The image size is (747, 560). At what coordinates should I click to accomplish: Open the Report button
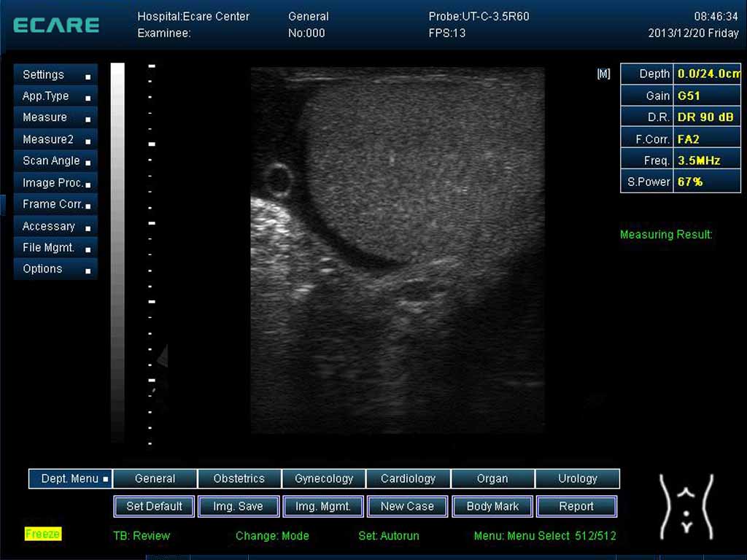point(576,506)
